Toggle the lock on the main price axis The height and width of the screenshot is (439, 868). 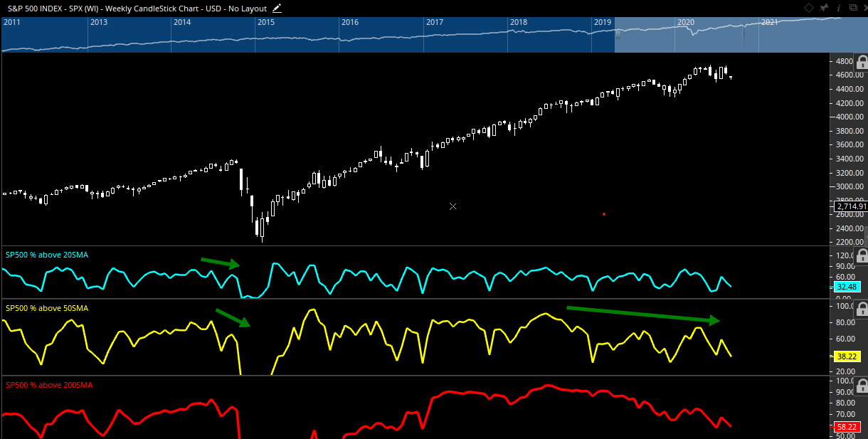point(861,63)
